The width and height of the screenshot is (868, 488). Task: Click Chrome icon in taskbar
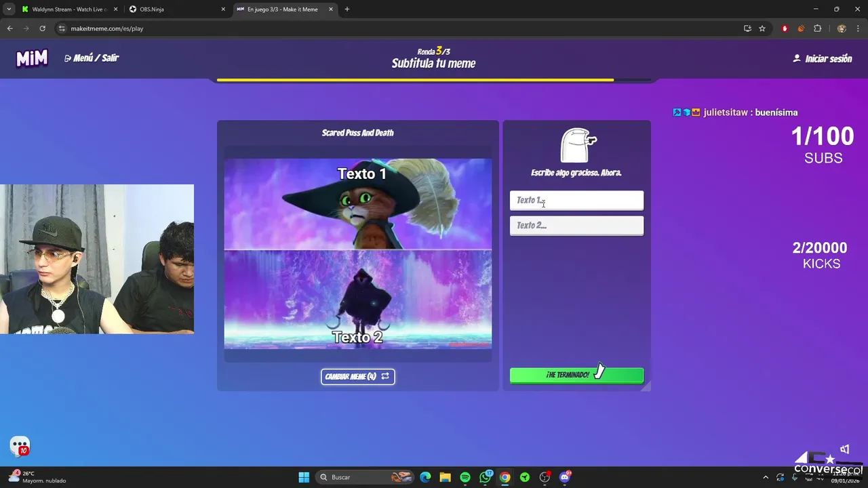[x=505, y=477]
